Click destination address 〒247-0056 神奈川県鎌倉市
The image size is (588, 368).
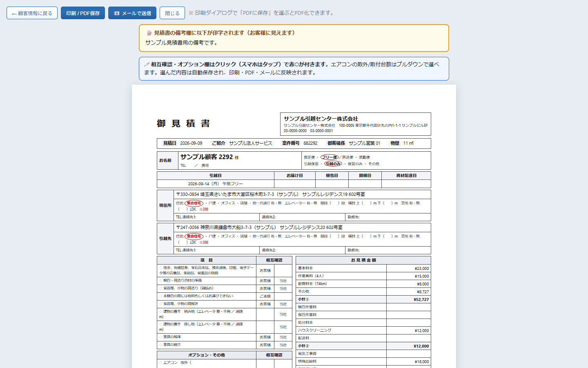pyautogui.click(x=259, y=227)
